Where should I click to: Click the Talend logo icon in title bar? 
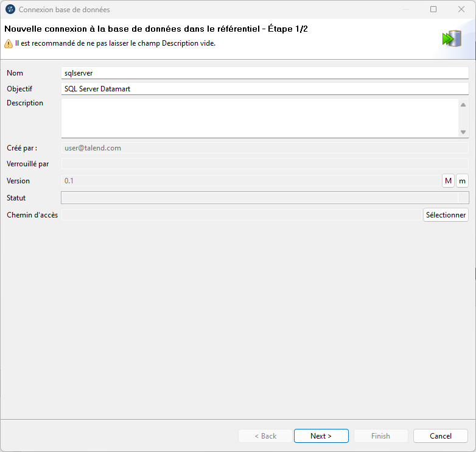10,9
